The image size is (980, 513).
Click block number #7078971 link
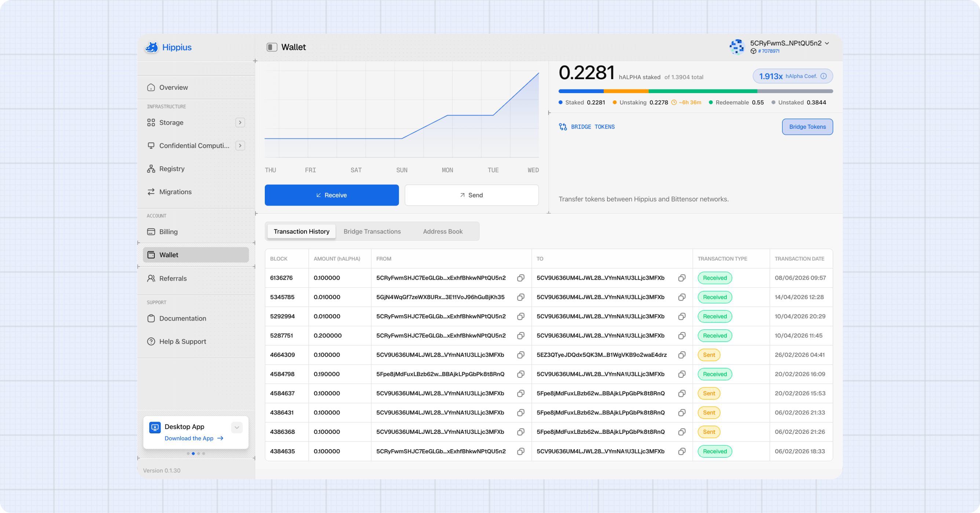768,51
